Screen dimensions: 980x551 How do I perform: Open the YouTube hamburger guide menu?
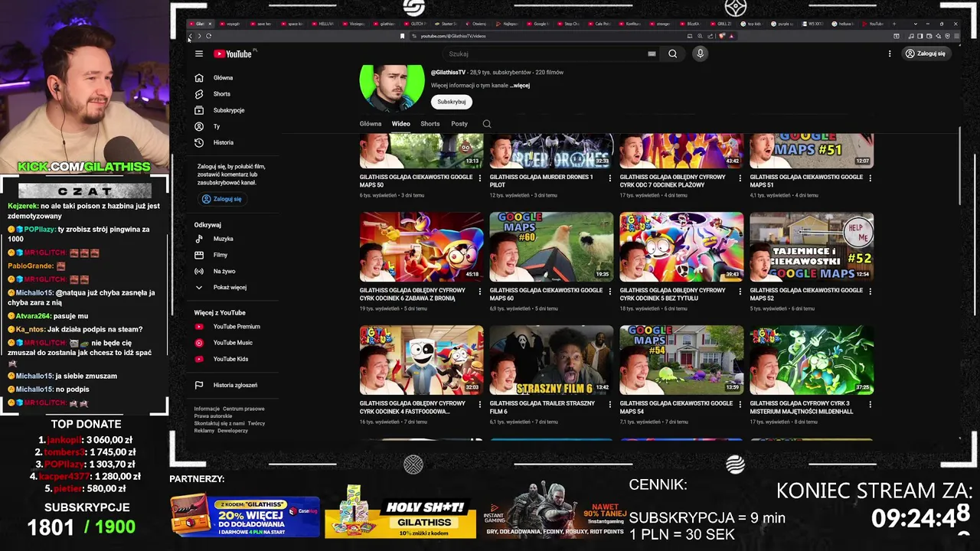click(198, 54)
